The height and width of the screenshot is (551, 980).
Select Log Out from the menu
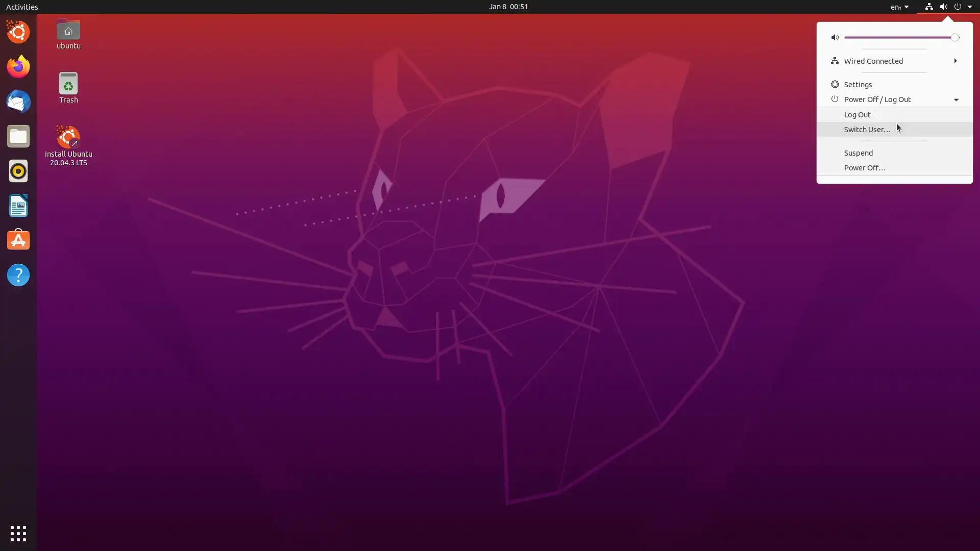coord(857,115)
